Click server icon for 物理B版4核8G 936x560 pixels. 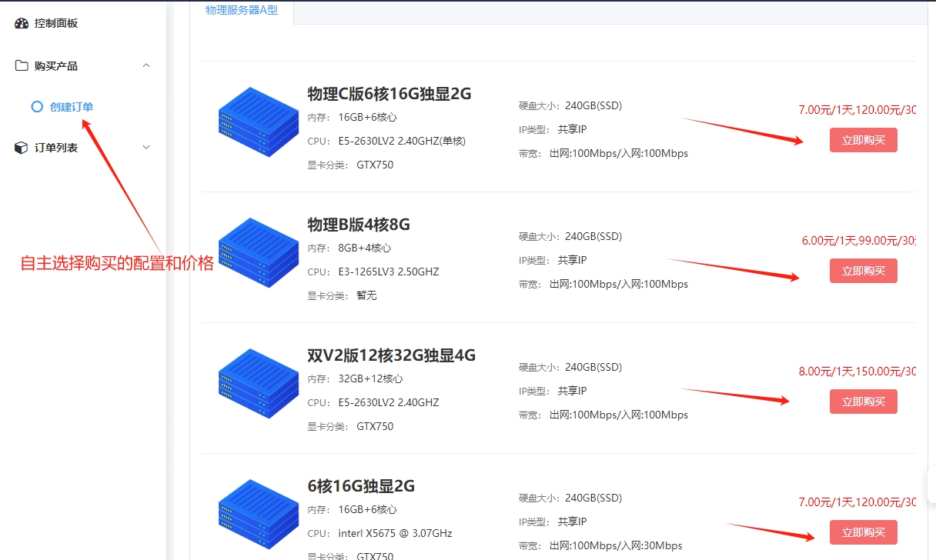(x=258, y=252)
